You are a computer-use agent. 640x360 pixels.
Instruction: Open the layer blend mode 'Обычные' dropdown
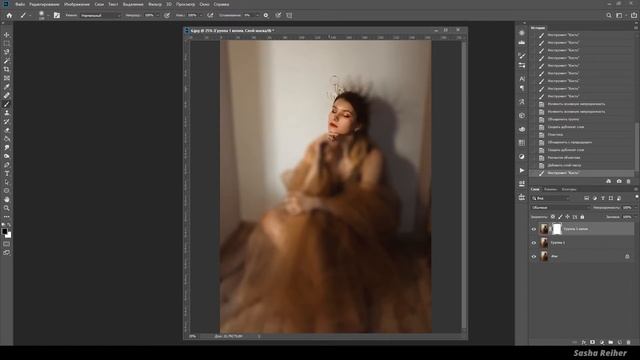(x=560, y=207)
